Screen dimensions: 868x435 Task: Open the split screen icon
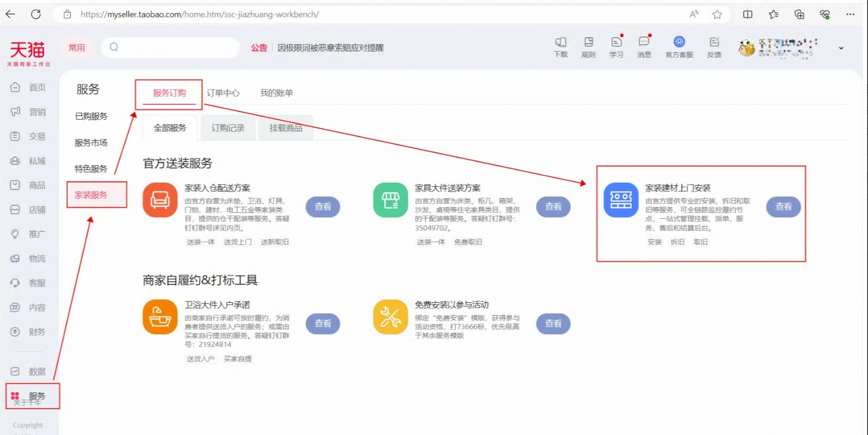748,14
